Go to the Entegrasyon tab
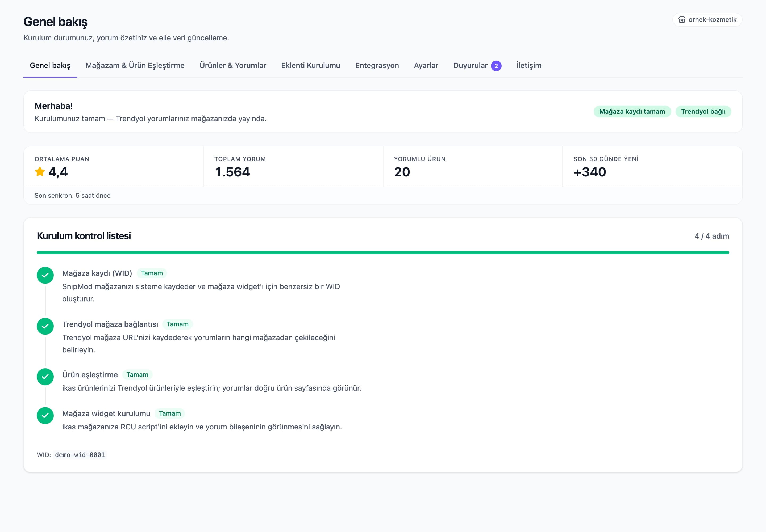The width and height of the screenshot is (766, 532). tap(377, 65)
